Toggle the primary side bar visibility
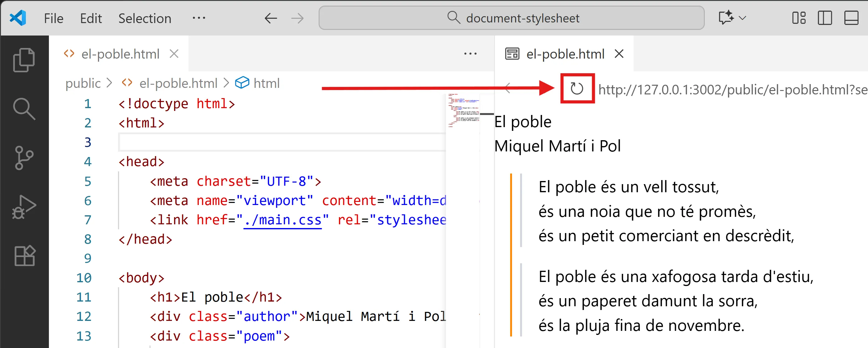The height and width of the screenshot is (348, 868). click(x=824, y=18)
